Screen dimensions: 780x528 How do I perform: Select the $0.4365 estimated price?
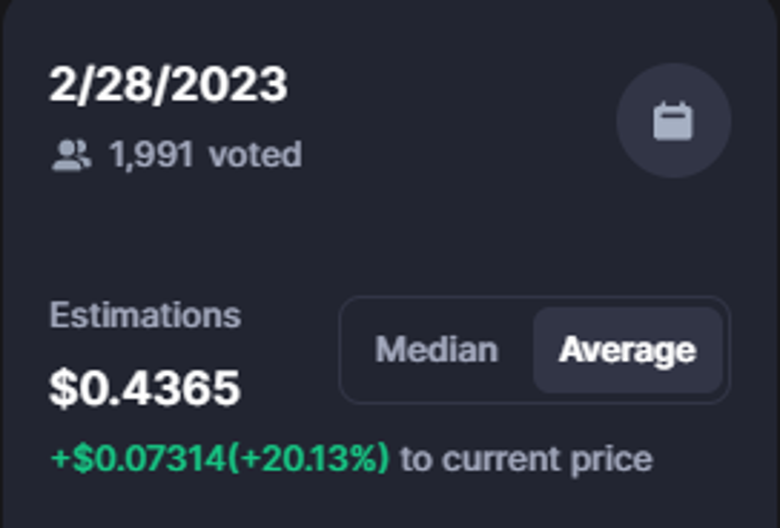tap(145, 388)
